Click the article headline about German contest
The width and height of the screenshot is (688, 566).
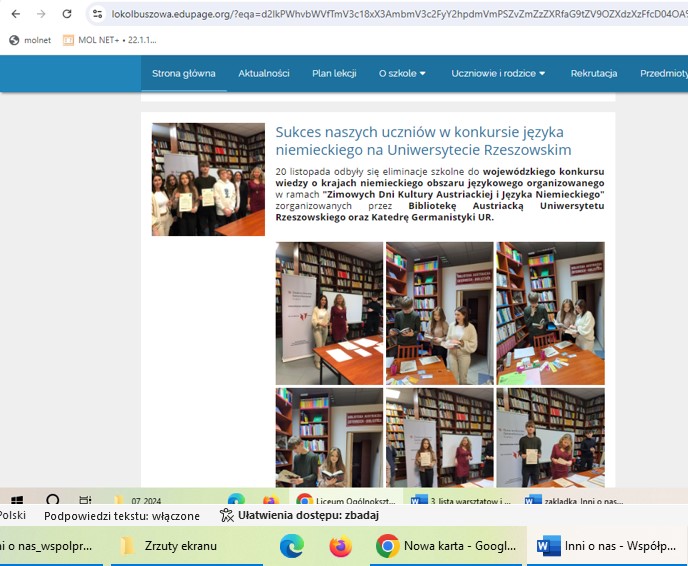pos(423,140)
